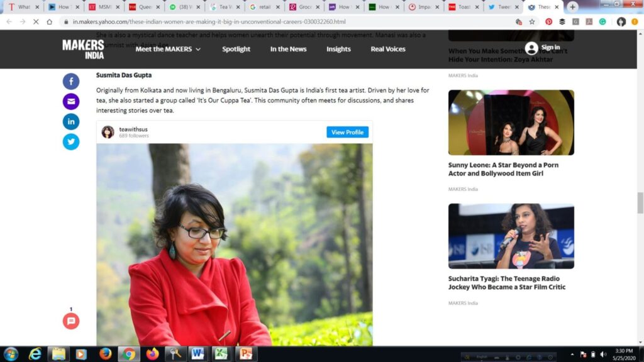This screenshot has height=362, width=644.
Task: Open the comments bubble icon
Action: [x=71, y=321]
